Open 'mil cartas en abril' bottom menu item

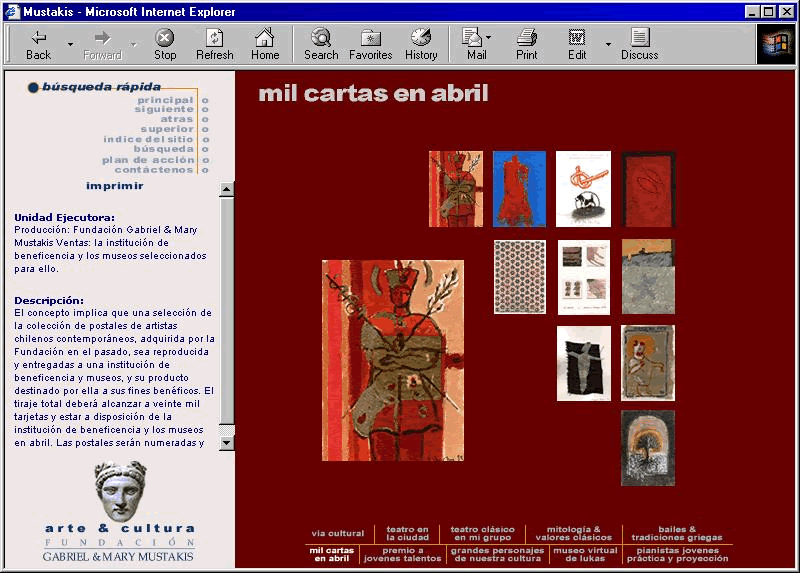click(x=332, y=554)
